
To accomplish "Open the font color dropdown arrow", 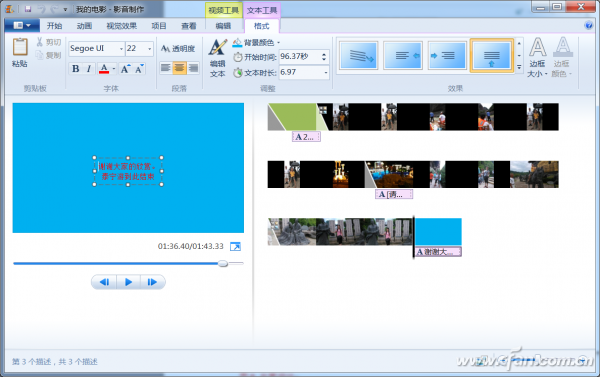I will coord(114,69).
